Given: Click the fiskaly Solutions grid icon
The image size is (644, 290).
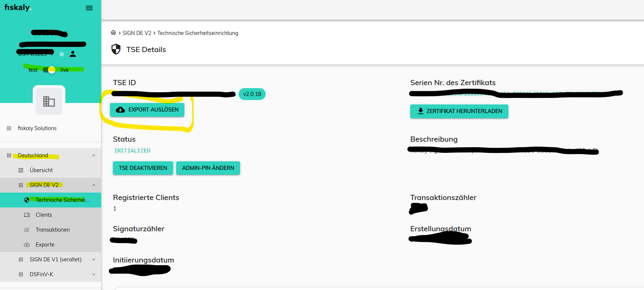Looking at the screenshot, I should [9, 128].
